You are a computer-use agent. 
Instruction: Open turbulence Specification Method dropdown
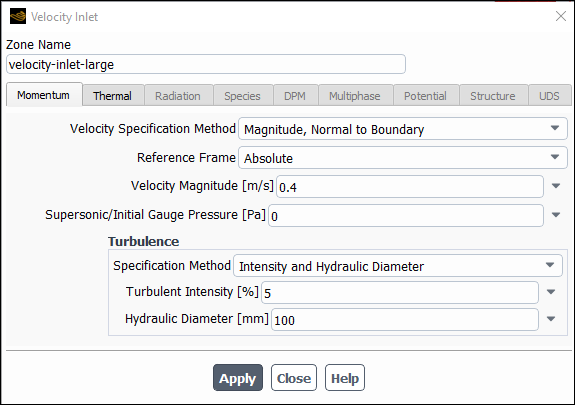tap(398, 266)
